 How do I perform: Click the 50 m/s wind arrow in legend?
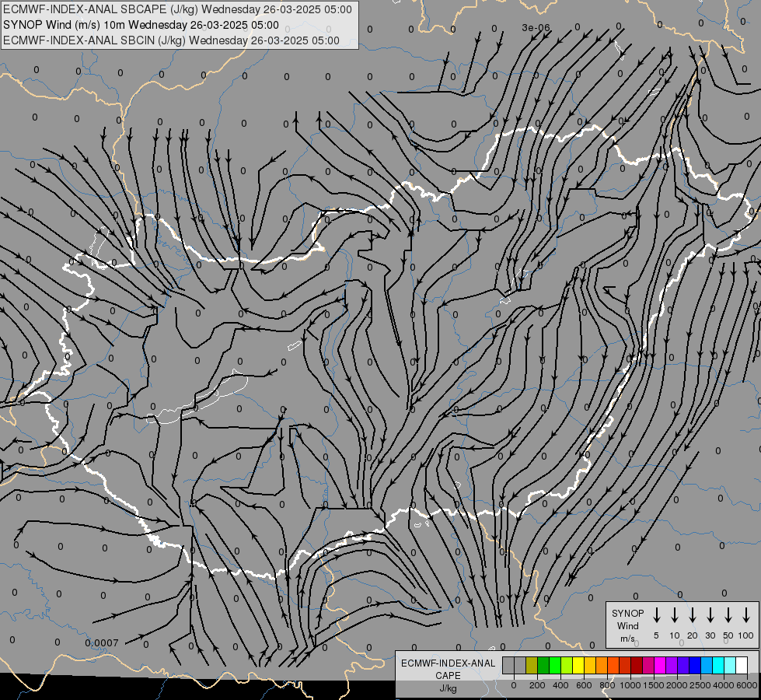(728, 615)
